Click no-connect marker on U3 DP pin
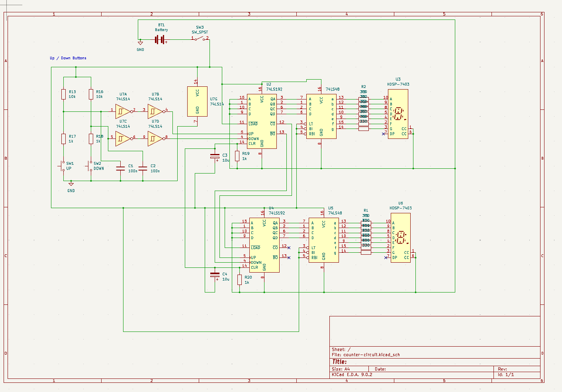The width and height of the screenshot is (562, 392). tap(383, 134)
